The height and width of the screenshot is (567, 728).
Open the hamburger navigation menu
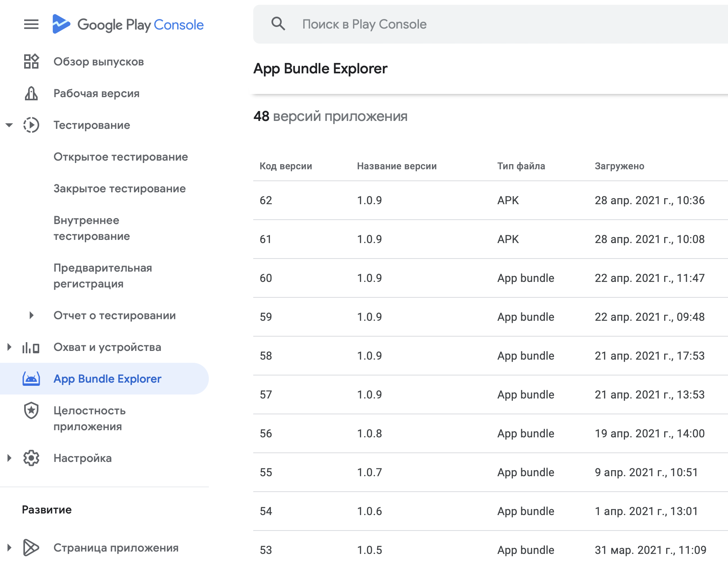(31, 25)
